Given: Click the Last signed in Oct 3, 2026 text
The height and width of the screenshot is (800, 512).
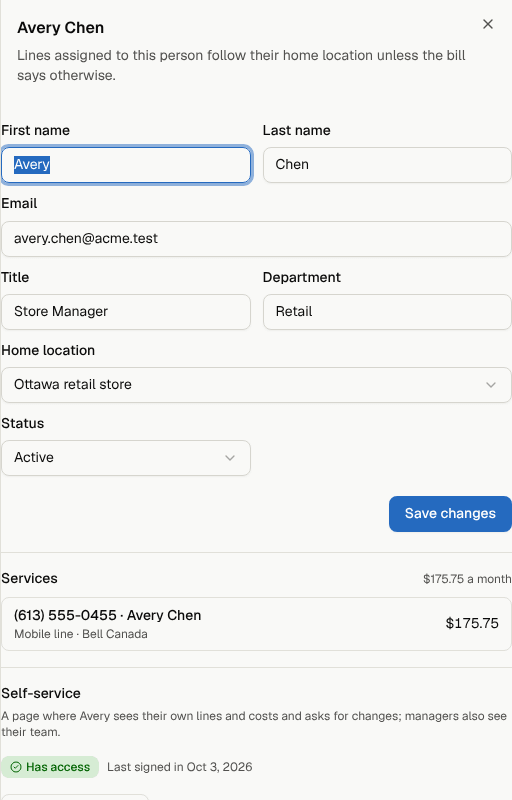Looking at the screenshot, I should [180, 767].
